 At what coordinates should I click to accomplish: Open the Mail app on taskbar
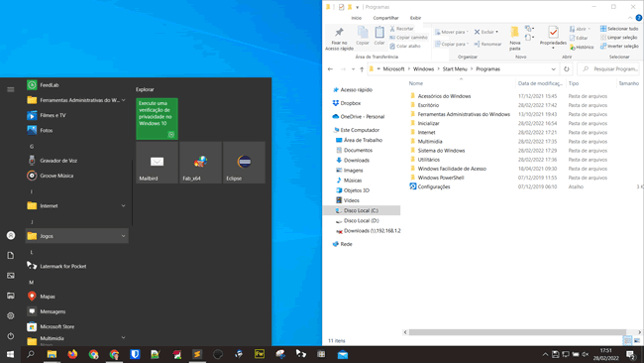[x=343, y=354]
